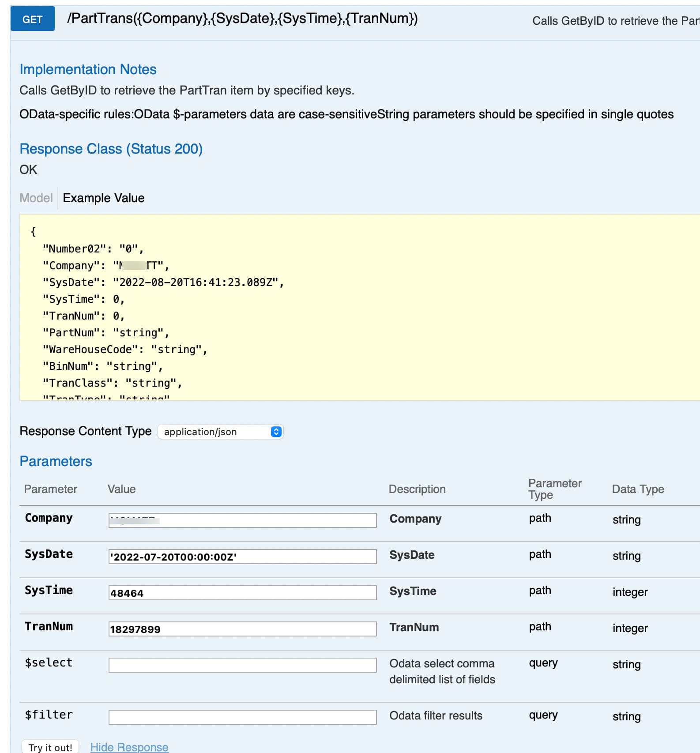The width and height of the screenshot is (700, 753).
Task: Focus the $filter query input field
Action: tap(242, 717)
